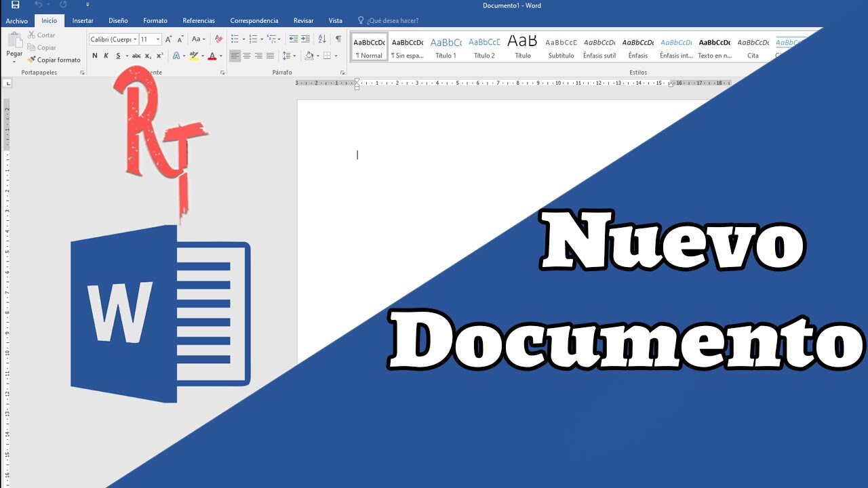Viewport: 868px width, 488px height.
Task: Select center paragraph alignment
Action: (x=247, y=56)
